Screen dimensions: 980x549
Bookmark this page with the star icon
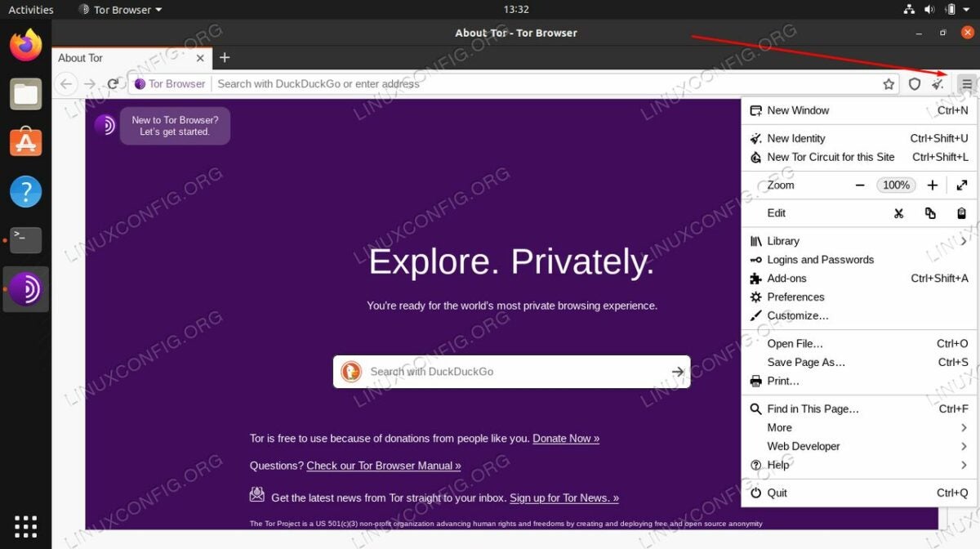point(889,83)
